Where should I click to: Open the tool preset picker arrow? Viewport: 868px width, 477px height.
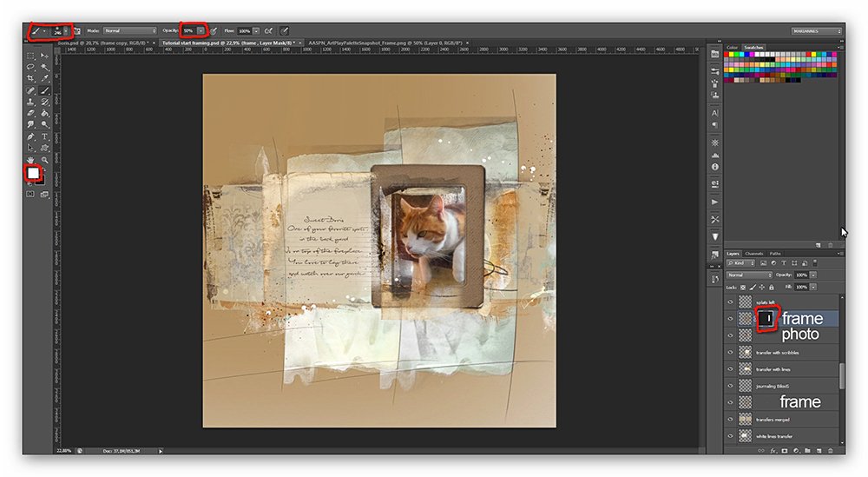(44, 31)
